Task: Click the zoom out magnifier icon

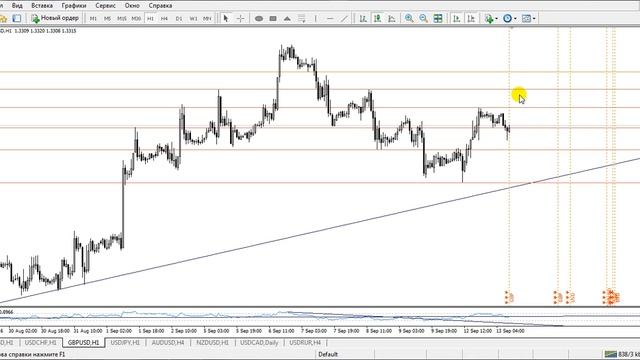Action: click(x=424, y=18)
